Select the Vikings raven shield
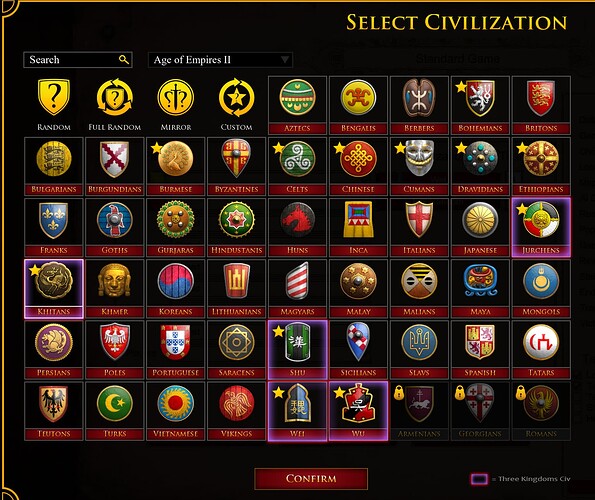The height and width of the screenshot is (500, 595). 236,403
